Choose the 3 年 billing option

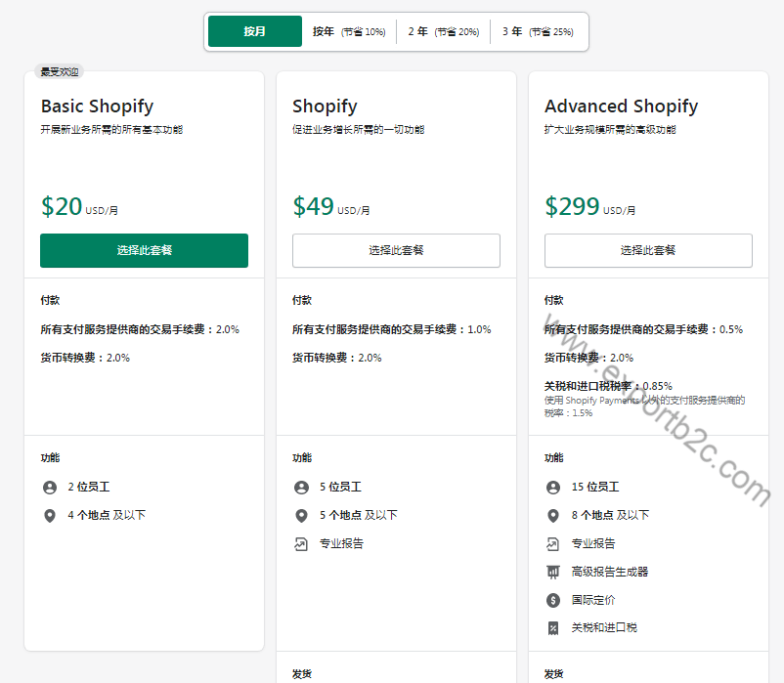538,31
